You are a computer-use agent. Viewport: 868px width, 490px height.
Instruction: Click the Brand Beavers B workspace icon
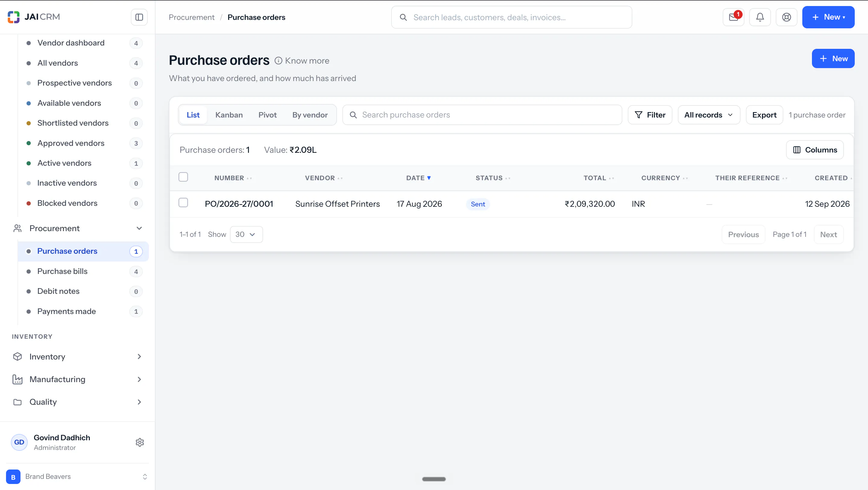tap(13, 476)
